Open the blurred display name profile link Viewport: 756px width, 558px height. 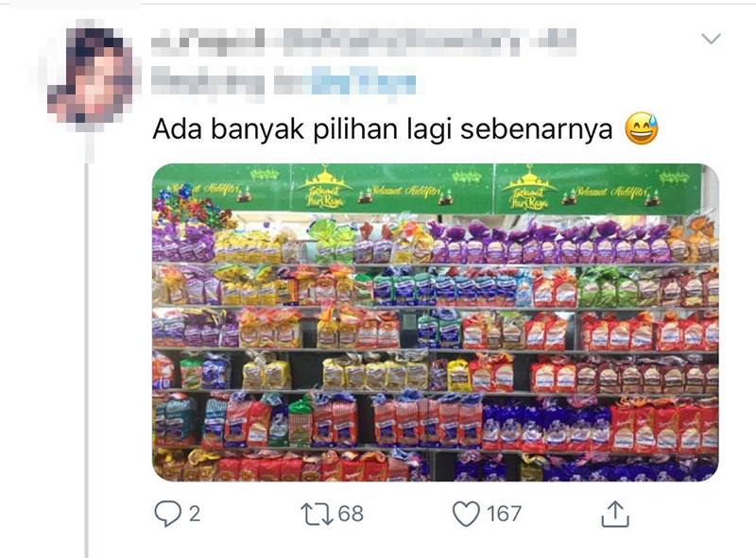pos(364,41)
